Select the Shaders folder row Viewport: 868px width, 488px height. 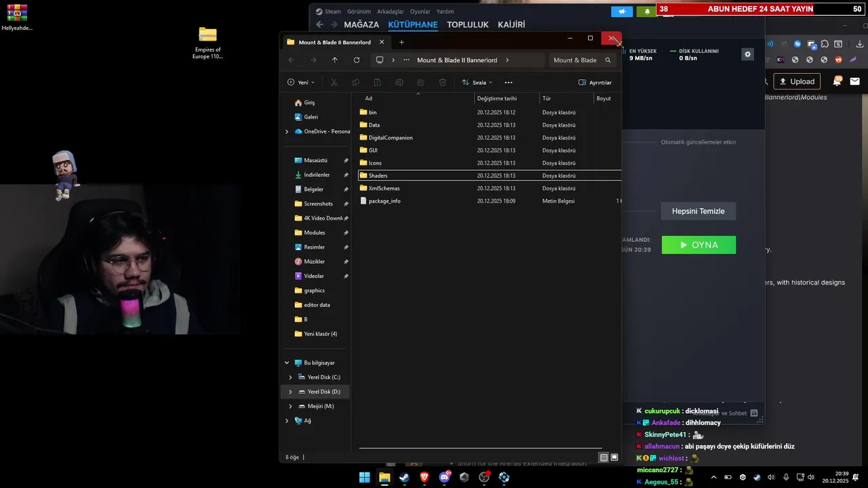490,176
